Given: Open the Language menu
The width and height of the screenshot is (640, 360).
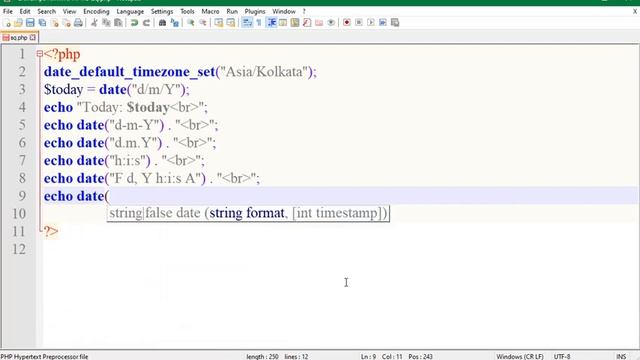Looking at the screenshot, I should click(x=130, y=11).
